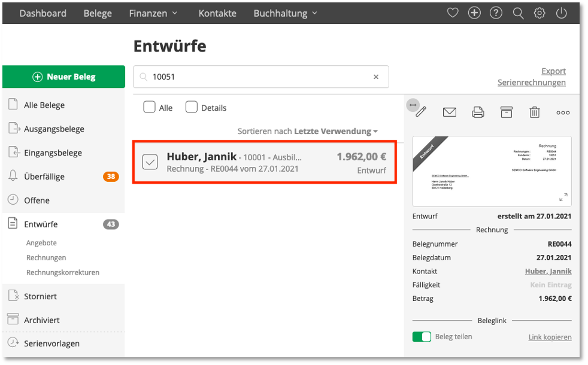Click the archive box icon in toolbar
Viewport: 588px width, 365px height.
[x=506, y=112]
